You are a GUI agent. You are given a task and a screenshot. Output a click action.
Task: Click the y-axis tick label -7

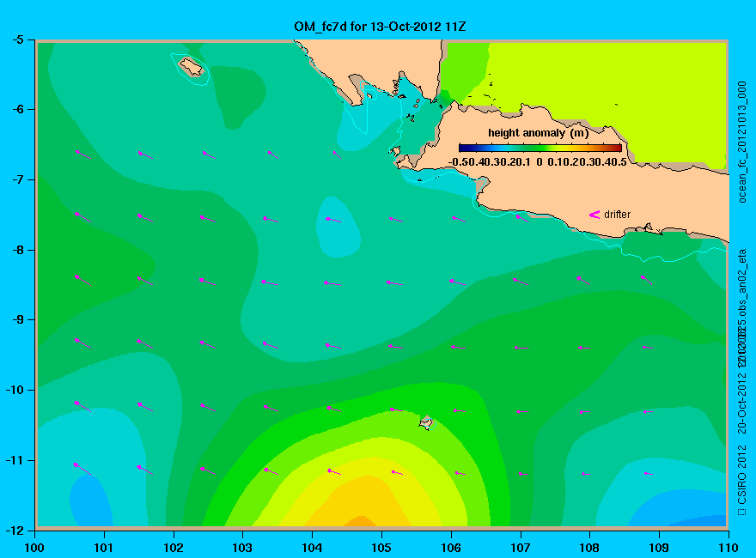(17, 179)
